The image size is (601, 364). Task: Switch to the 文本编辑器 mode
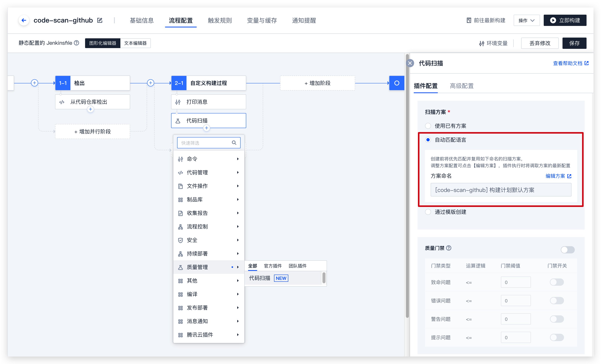135,43
